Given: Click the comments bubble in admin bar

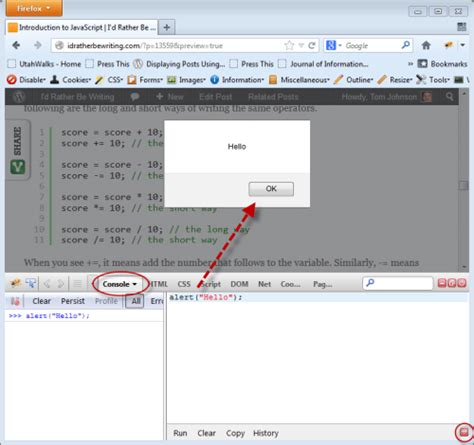Looking at the screenshot, I should pyautogui.click(x=135, y=97).
